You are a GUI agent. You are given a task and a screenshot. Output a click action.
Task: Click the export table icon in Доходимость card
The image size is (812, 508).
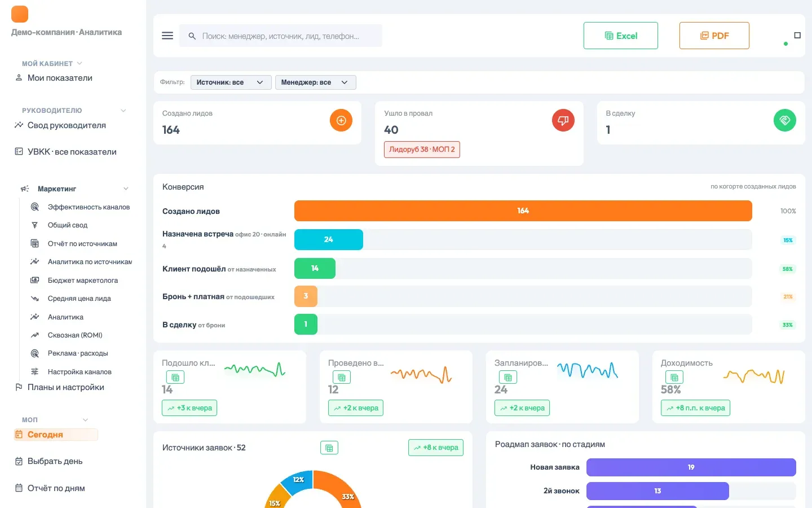[x=674, y=377]
